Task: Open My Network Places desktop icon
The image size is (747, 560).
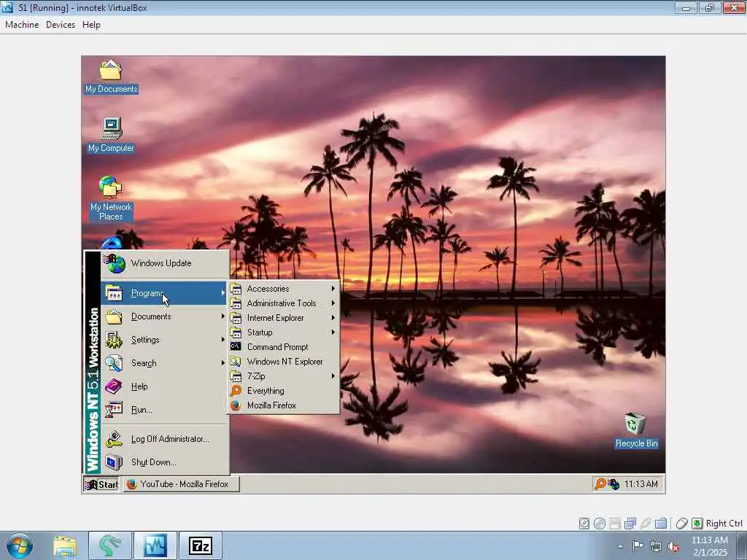Action: 111,198
